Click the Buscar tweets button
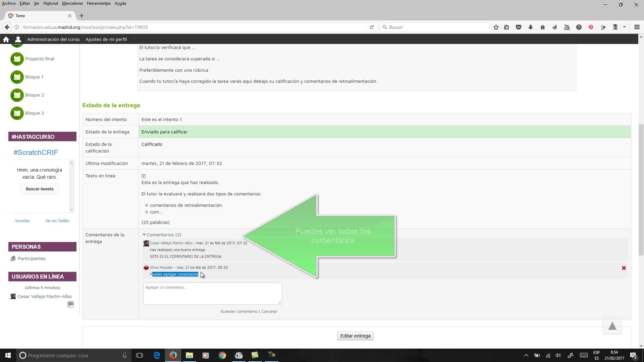Screen dimensions: 644x362 tap(40, 189)
